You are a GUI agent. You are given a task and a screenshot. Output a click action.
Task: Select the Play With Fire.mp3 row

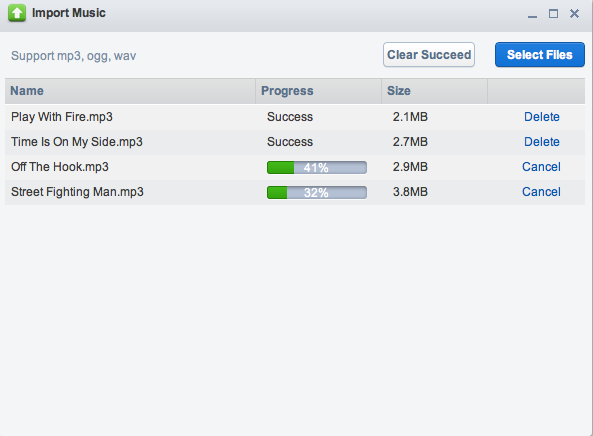(295, 117)
